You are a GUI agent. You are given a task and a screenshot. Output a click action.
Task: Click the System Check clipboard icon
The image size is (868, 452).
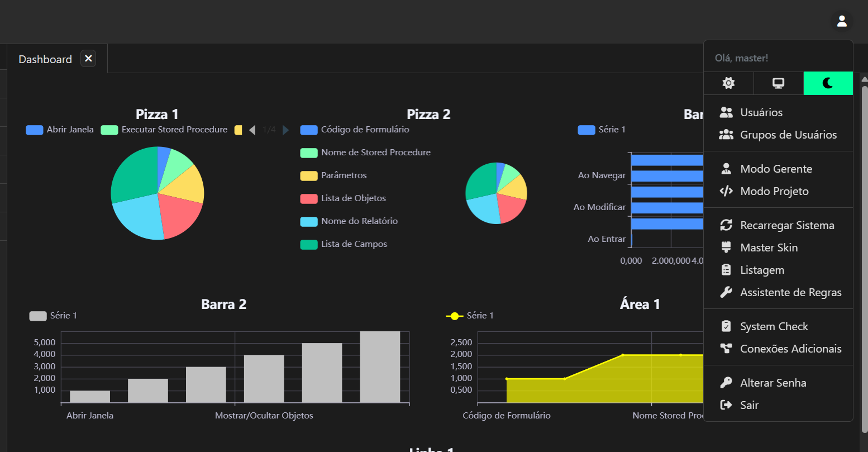[726, 326]
